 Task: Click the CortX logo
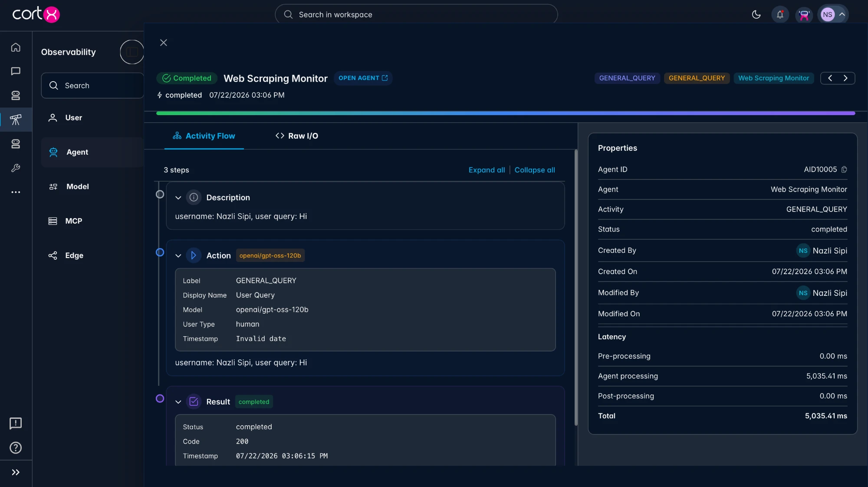36,14
